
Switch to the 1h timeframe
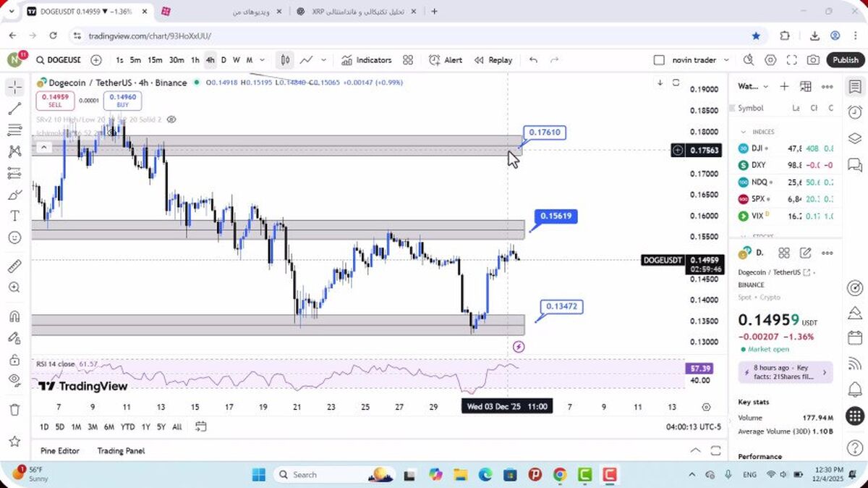pos(195,60)
